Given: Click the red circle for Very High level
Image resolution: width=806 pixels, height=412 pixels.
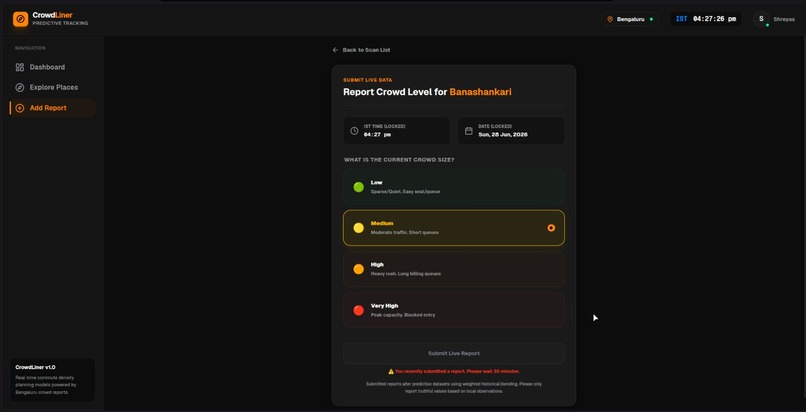Looking at the screenshot, I should click(x=359, y=310).
